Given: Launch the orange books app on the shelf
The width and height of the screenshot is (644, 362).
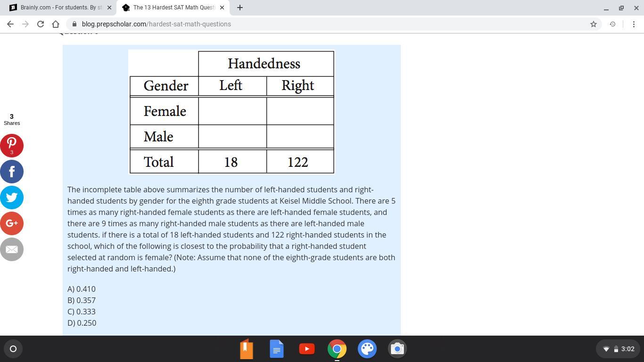Looking at the screenshot, I should pos(247,349).
